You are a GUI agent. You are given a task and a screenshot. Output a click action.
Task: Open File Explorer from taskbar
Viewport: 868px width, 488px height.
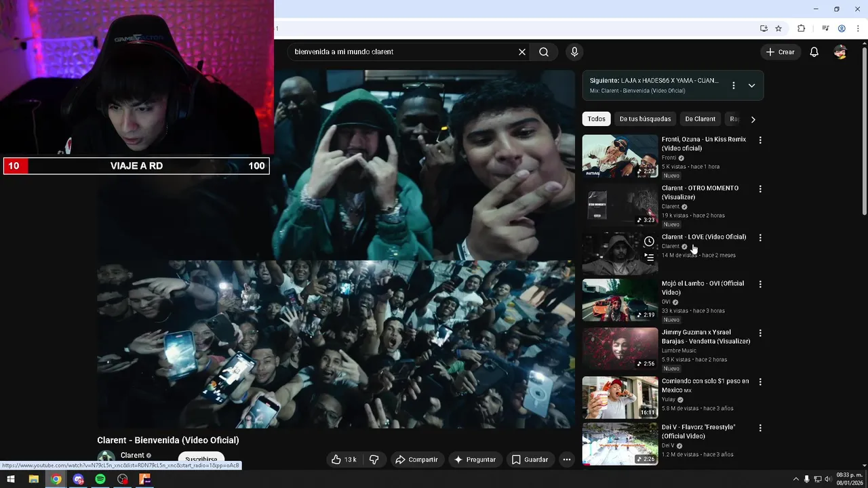pyautogui.click(x=33, y=479)
